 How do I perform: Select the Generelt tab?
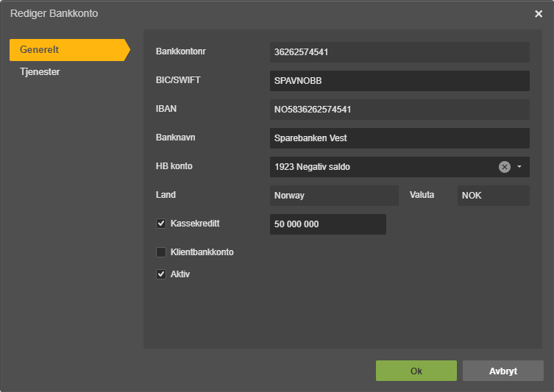click(x=70, y=50)
